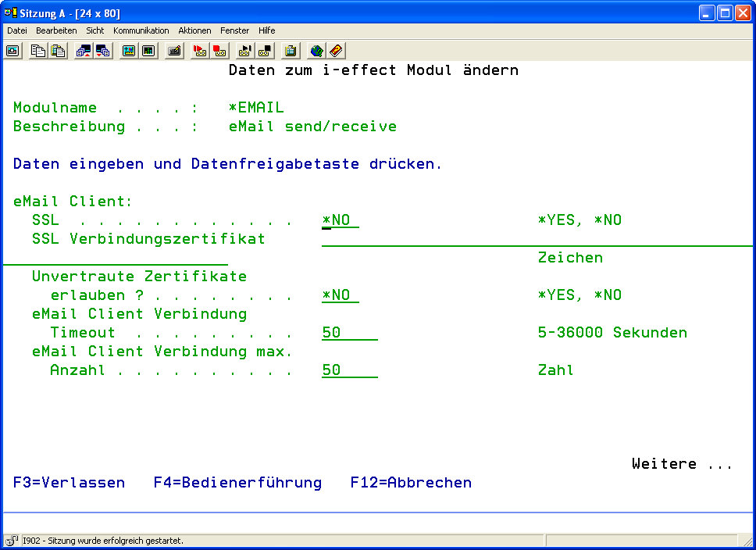Screen dimensions: 756x550
Task: Click the receive file from host icon
Action: click(103, 51)
